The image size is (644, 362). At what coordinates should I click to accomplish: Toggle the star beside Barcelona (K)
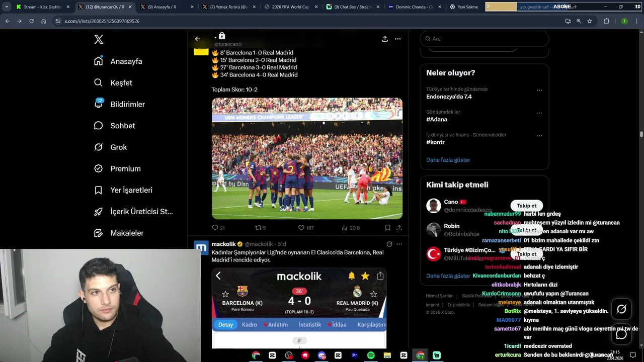[x=225, y=294]
